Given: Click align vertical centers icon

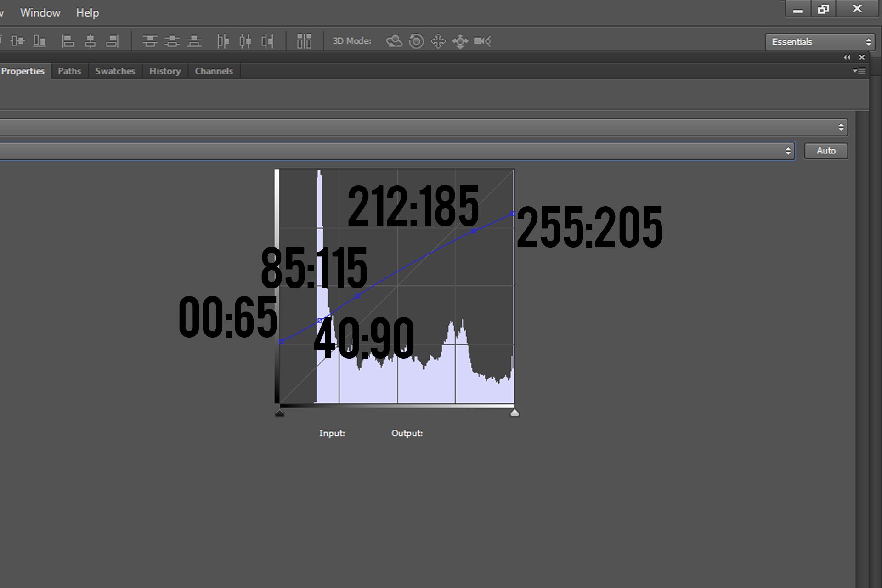Looking at the screenshot, I should (17, 41).
